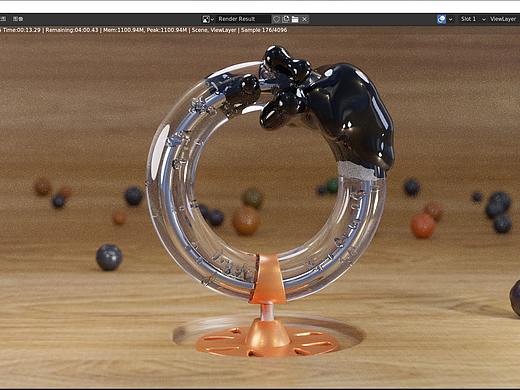Unlink Render Result with X icon

click(304, 19)
